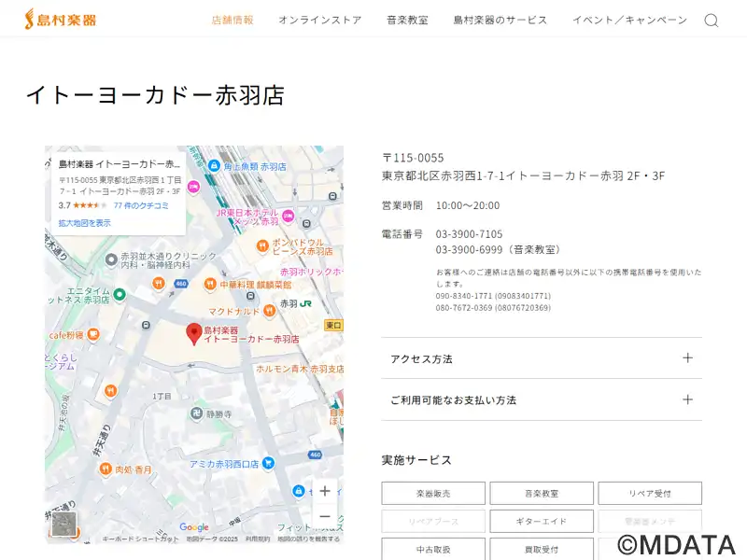Open 拡大地図を表示 link in map card
747x560 pixels.
tap(84, 223)
